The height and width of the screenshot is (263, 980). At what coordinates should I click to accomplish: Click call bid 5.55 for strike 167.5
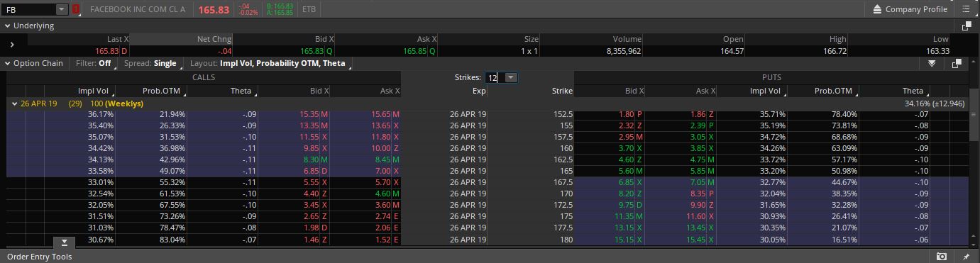coord(311,182)
